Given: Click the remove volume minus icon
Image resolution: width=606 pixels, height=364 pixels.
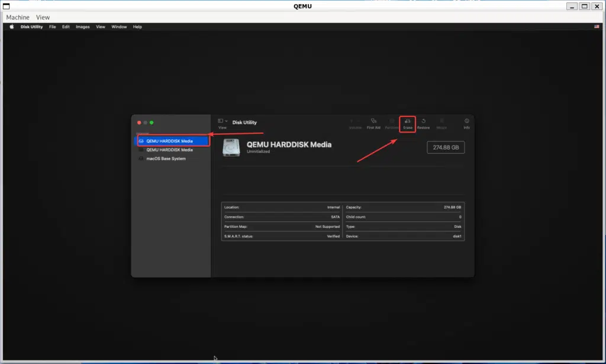Looking at the screenshot, I should tap(359, 121).
